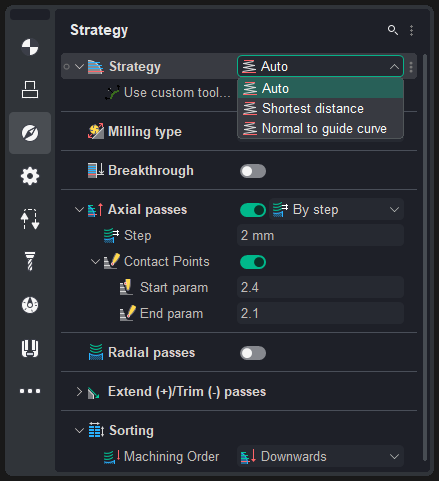Click the Step parameter icon

[111, 236]
